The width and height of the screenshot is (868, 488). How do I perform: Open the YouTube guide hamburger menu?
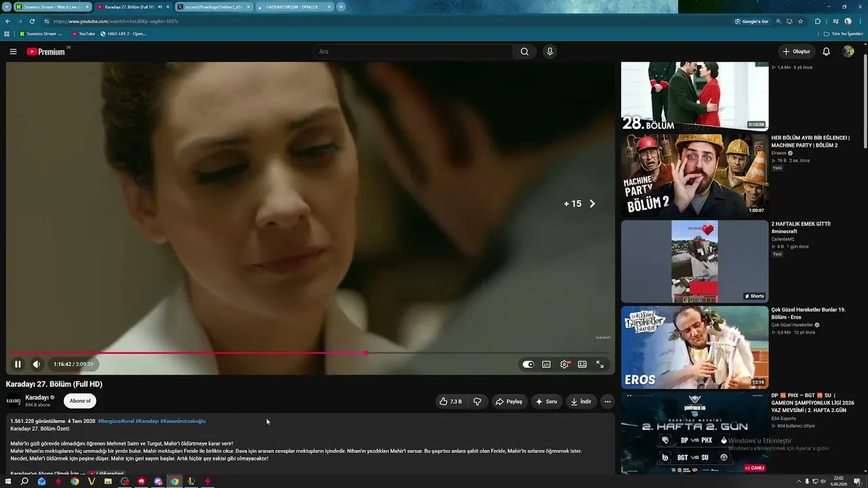tap(13, 52)
